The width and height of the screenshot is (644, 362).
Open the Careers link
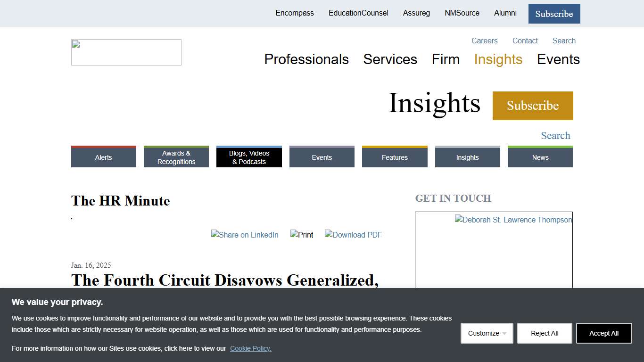484,41
